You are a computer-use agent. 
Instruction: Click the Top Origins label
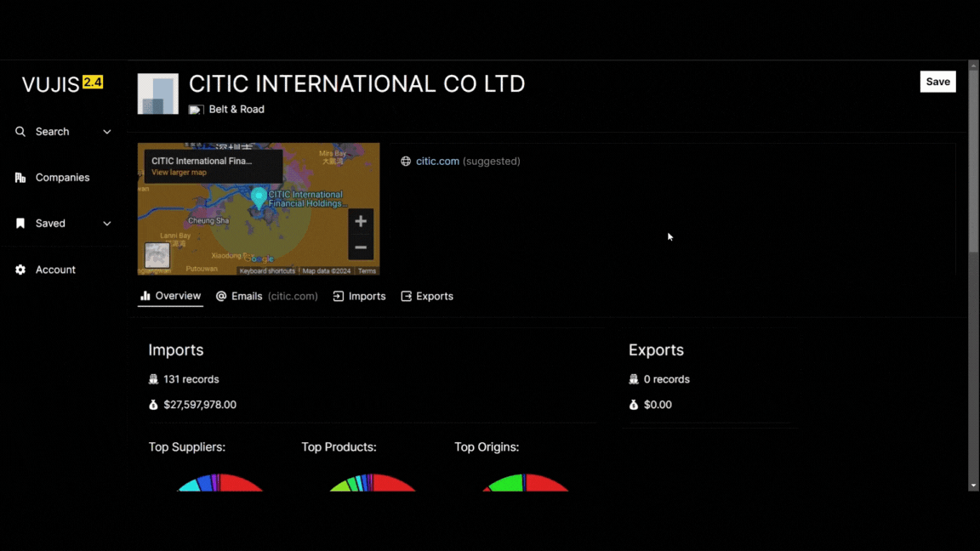(487, 447)
